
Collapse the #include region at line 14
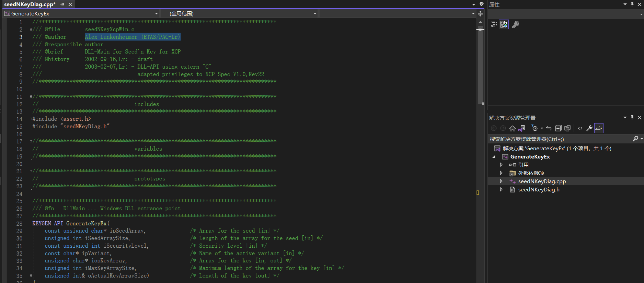point(31,119)
